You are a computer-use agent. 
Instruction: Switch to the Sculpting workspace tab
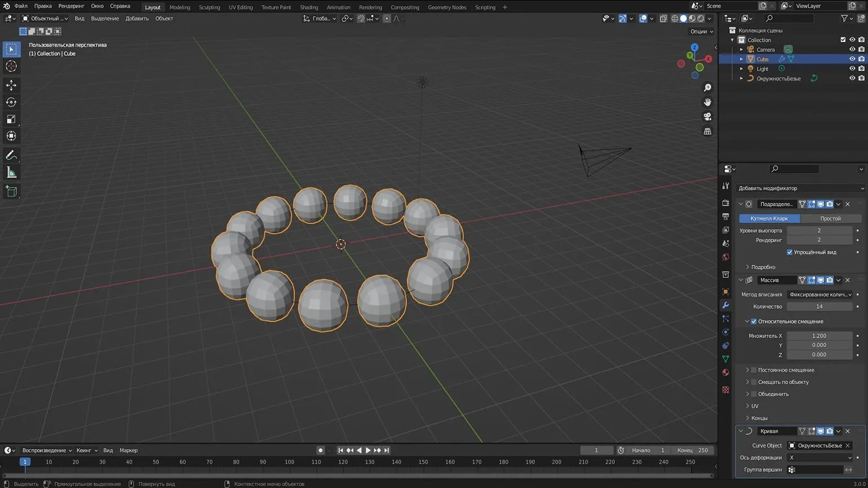[209, 7]
